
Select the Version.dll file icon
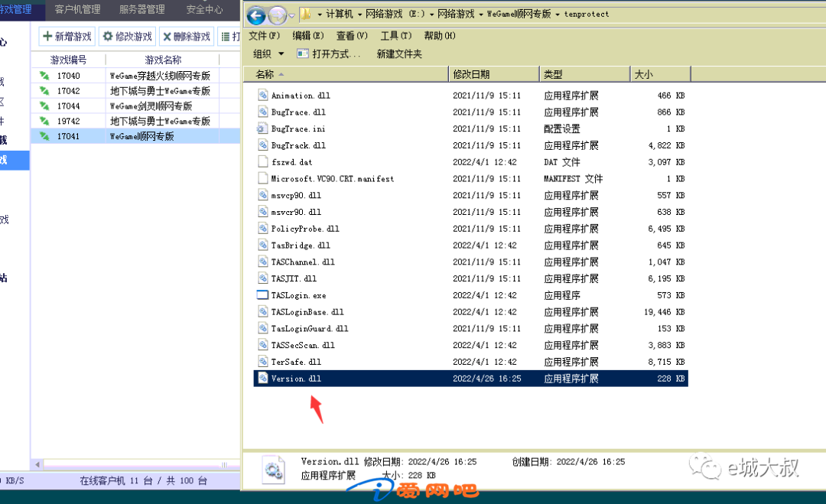(x=263, y=378)
